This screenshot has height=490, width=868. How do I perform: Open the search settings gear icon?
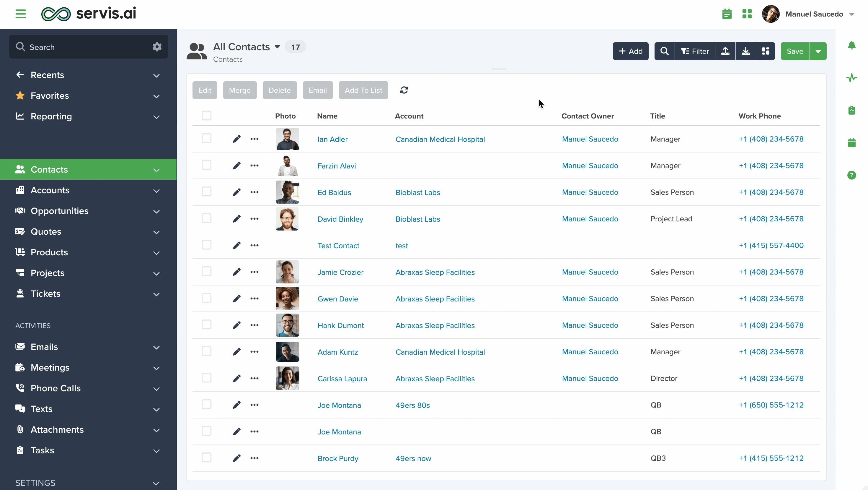point(157,46)
